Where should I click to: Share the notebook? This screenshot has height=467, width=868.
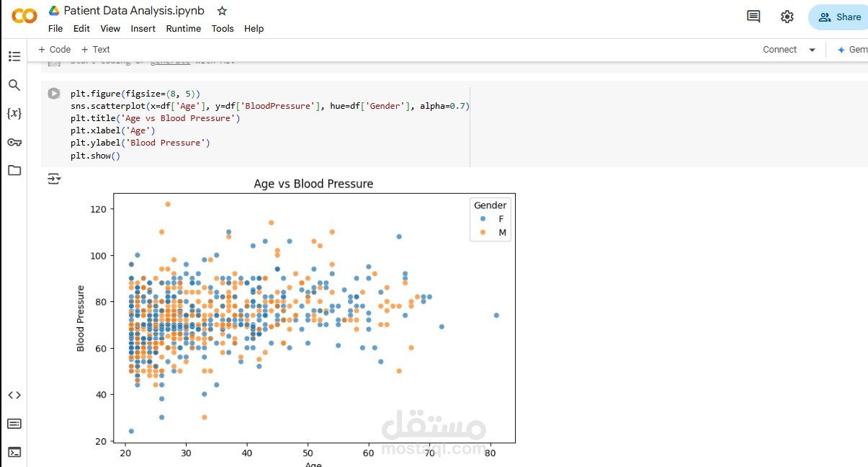[x=838, y=17]
